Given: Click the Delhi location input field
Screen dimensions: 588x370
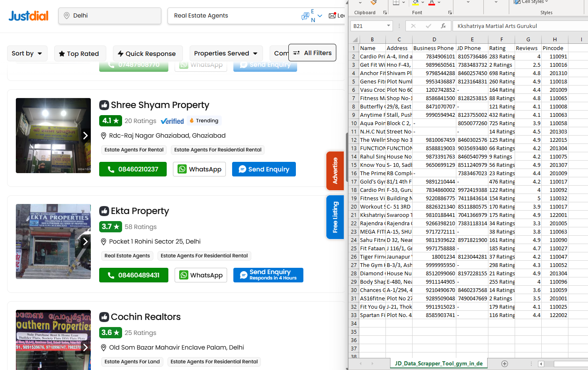Looking at the screenshot, I should coord(110,16).
